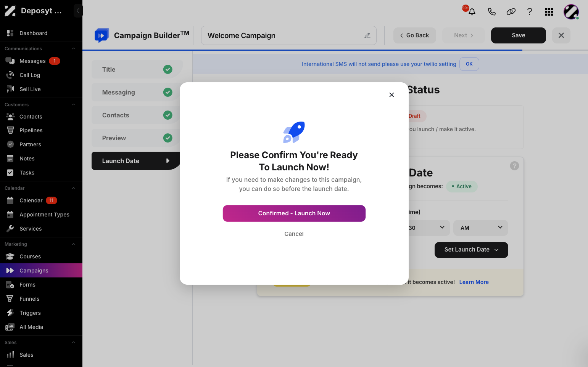Click Confirmed - Launch Now button
Viewport: 588px width, 367px height.
point(294,213)
